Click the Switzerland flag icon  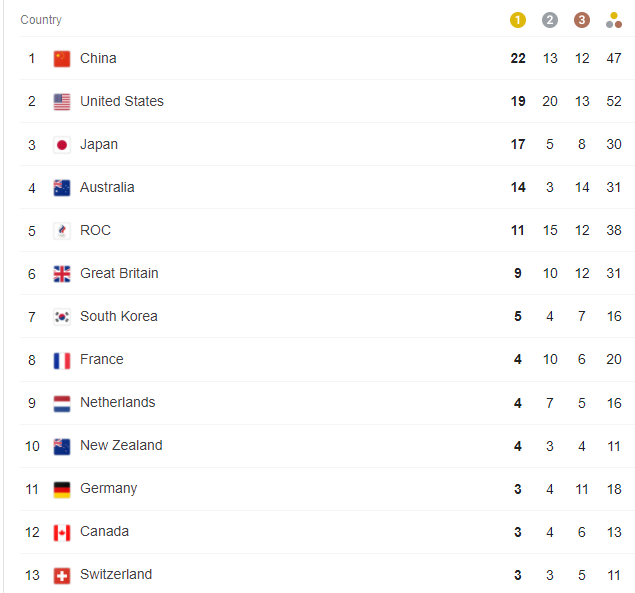(x=62, y=575)
